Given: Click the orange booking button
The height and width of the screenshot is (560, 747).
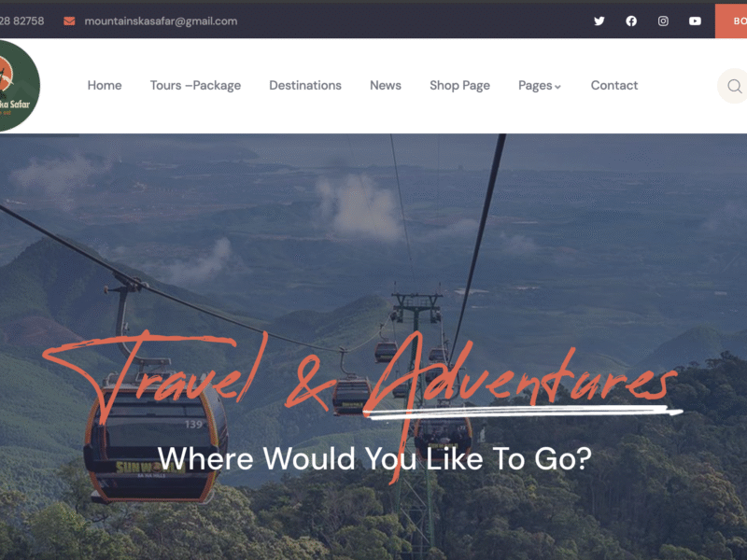Looking at the screenshot, I should (x=731, y=21).
